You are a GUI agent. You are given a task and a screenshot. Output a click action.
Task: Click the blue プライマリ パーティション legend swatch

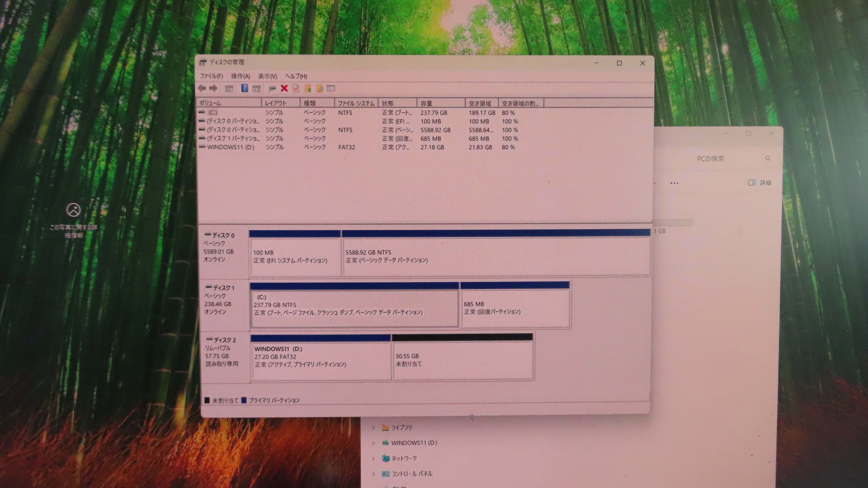[244, 400]
